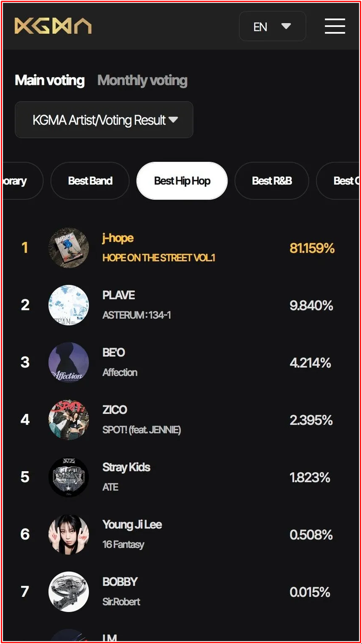Click the KGMA logo
This screenshot has width=362, height=644.
tap(53, 25)
